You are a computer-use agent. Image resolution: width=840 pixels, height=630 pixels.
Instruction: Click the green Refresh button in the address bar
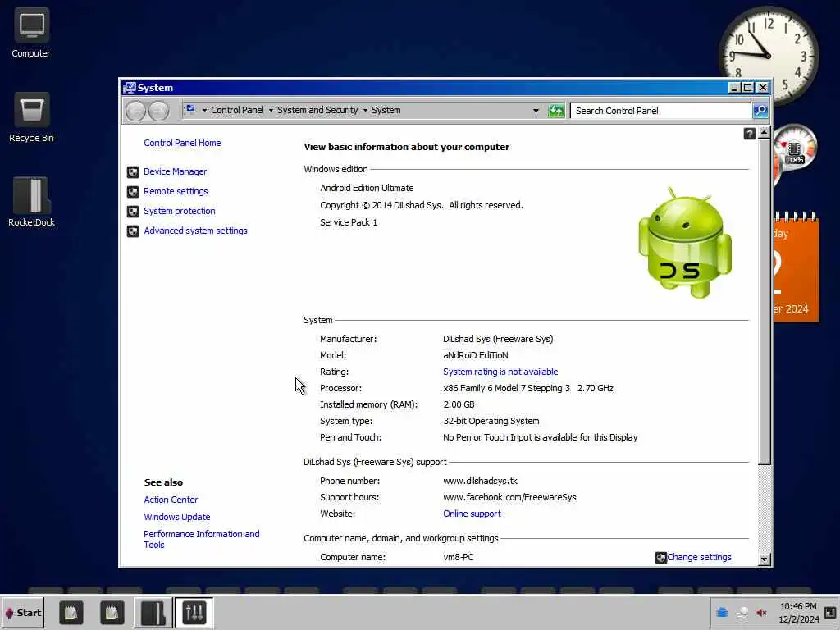click(556, 111)
